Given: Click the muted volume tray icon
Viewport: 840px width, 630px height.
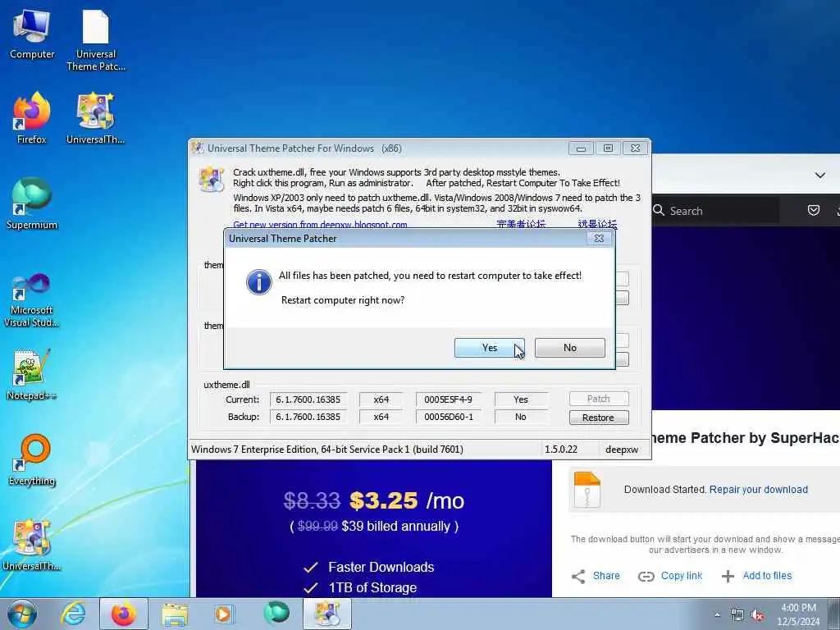Looking at the screenshot, I should [x=757, y=615].
